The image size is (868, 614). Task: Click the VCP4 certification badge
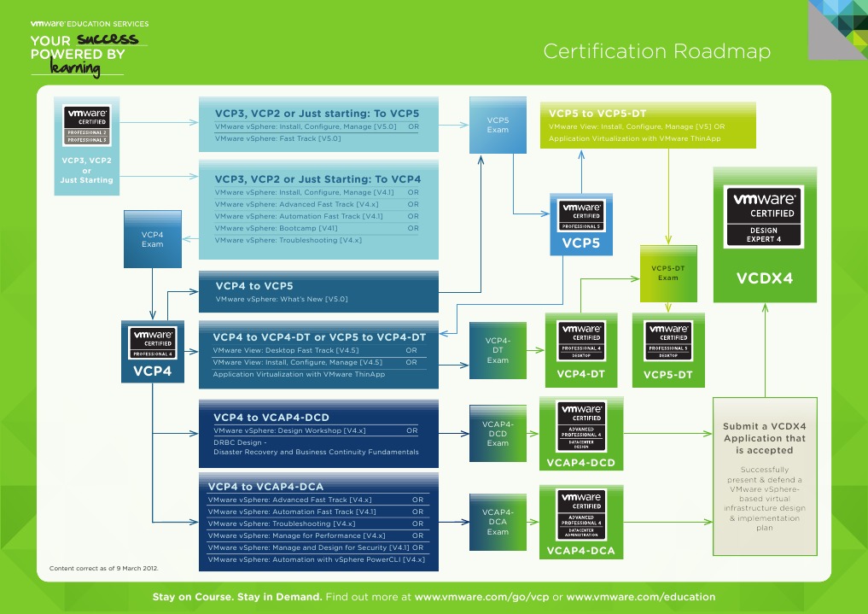[x=152, y=350]
